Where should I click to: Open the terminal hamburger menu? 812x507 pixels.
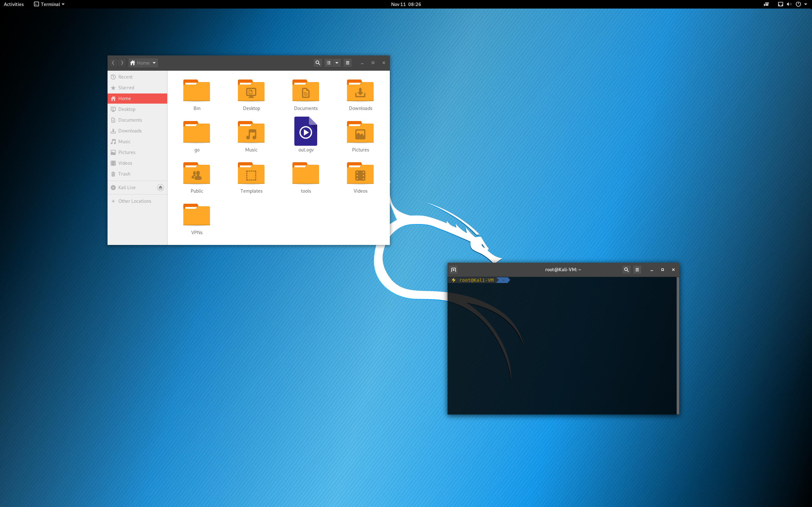coord(637,270)
